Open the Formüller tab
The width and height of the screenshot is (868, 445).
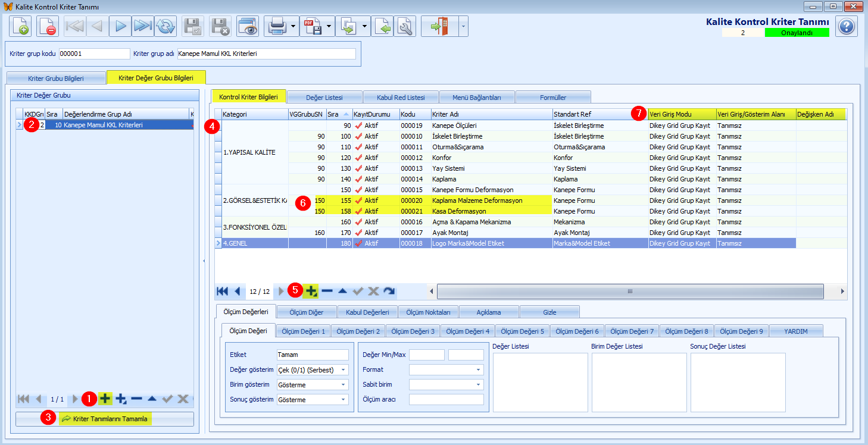point(553,97)
